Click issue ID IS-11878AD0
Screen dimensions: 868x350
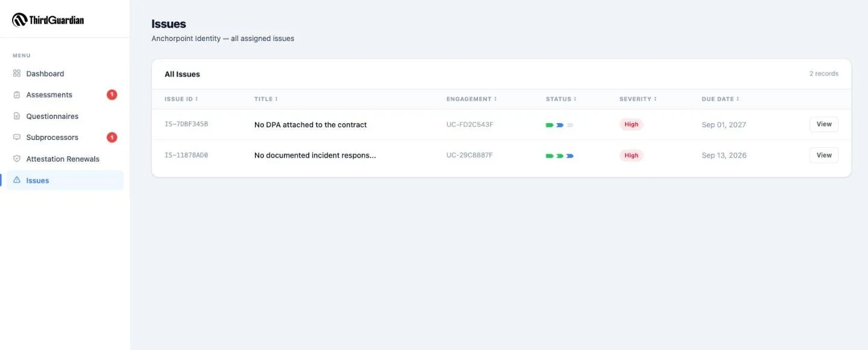[186, 155]
